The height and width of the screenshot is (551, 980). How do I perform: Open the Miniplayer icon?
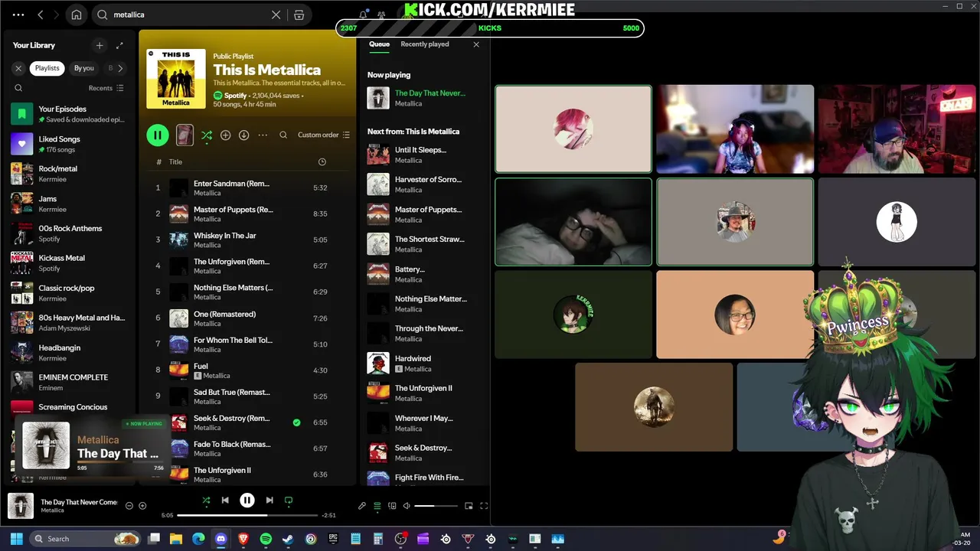469,505
